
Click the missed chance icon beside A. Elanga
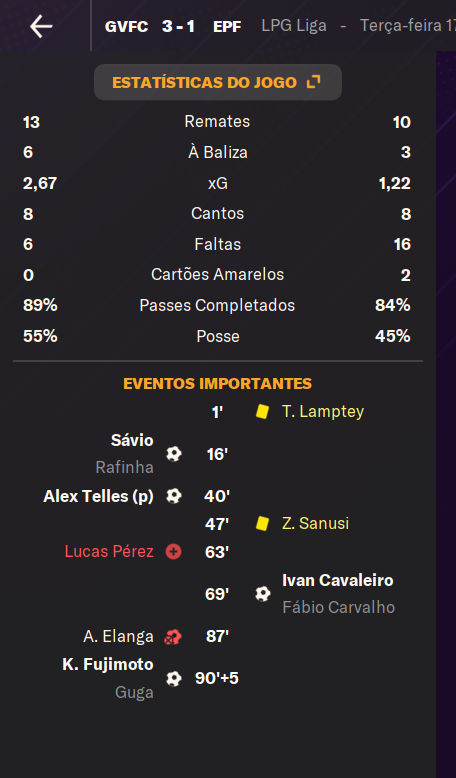[173, 637]
